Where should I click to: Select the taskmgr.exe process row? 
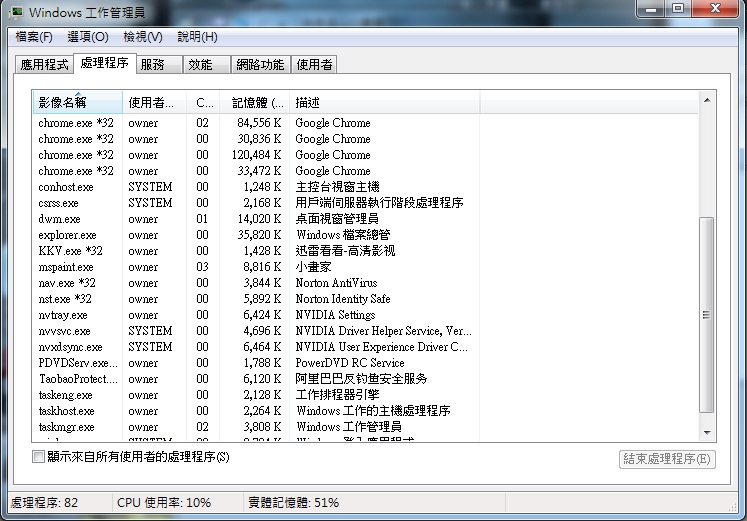[x=66, y=427]
